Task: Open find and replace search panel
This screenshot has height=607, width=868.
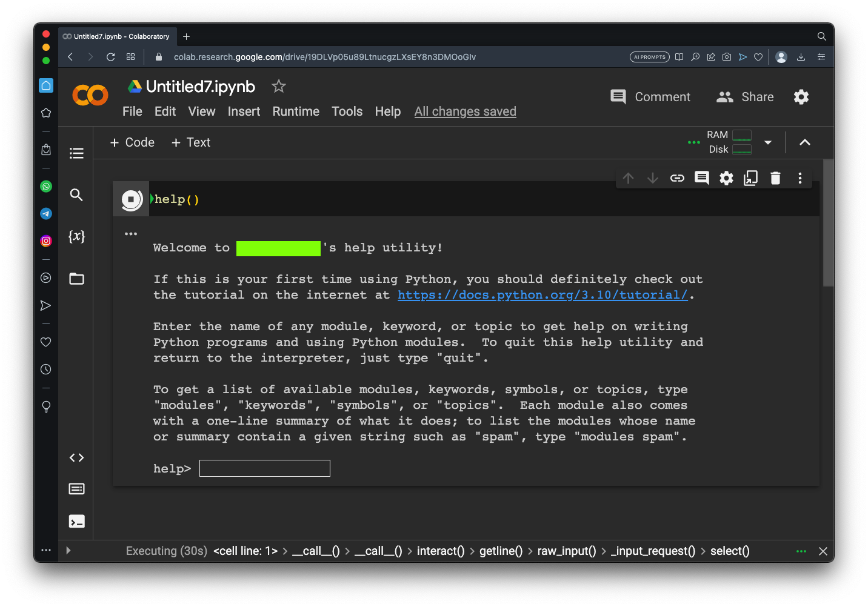Action: [x=76, y=194]
